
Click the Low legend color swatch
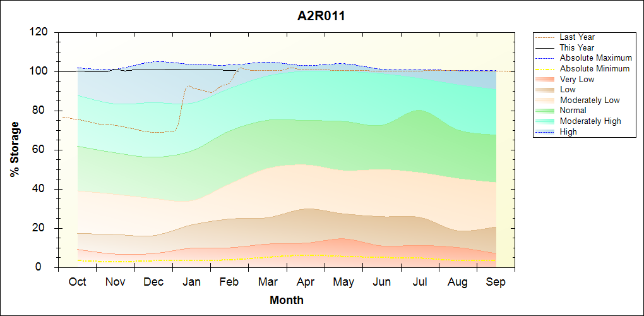pyautogui.click(x=546, y=90)
